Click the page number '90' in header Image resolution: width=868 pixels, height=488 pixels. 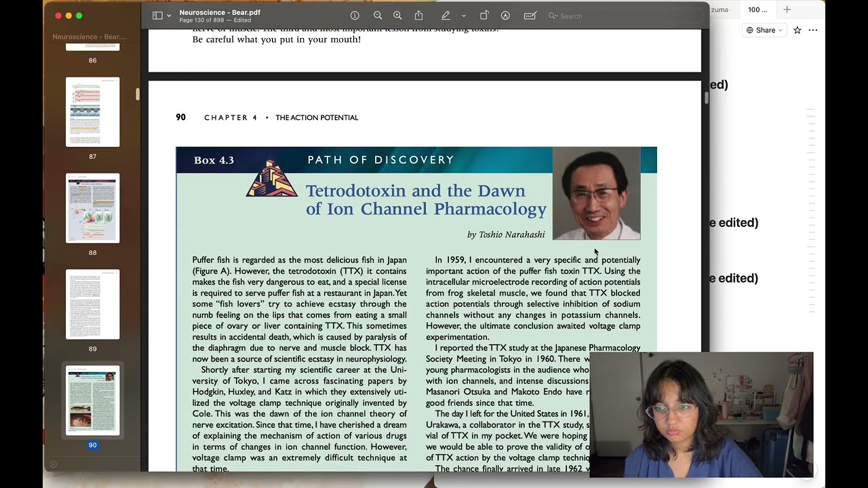[x=180, y=117]
